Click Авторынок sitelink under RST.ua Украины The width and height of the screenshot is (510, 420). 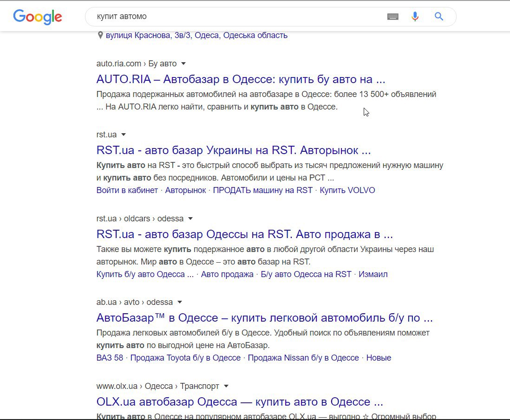(x=185, y=190)
